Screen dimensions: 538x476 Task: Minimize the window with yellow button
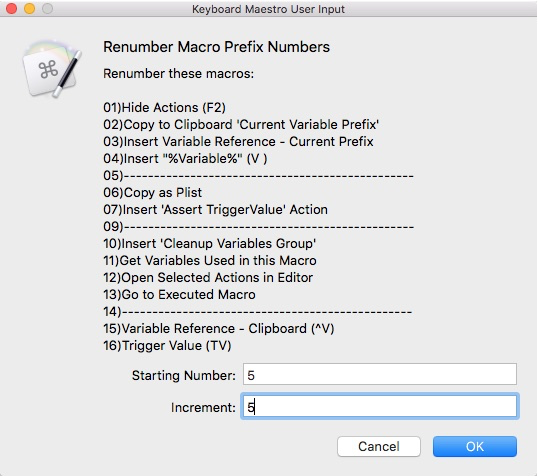click(30, 9)
